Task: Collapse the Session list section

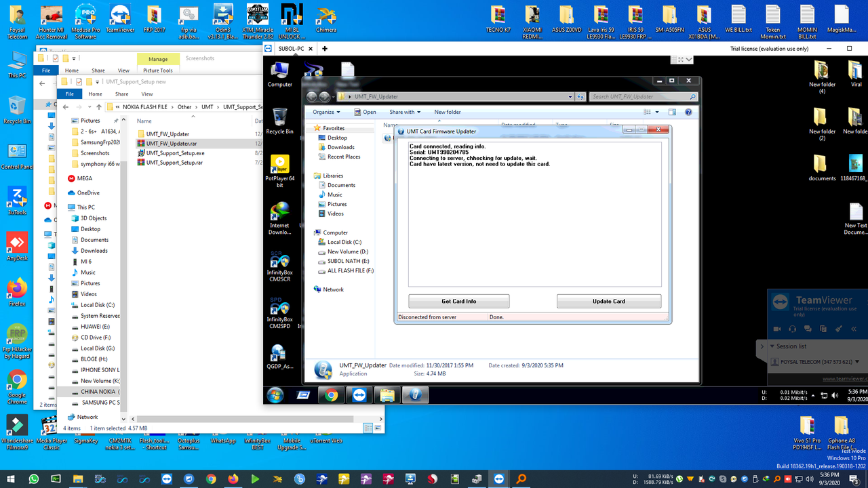Action: [x=772, y=346]
